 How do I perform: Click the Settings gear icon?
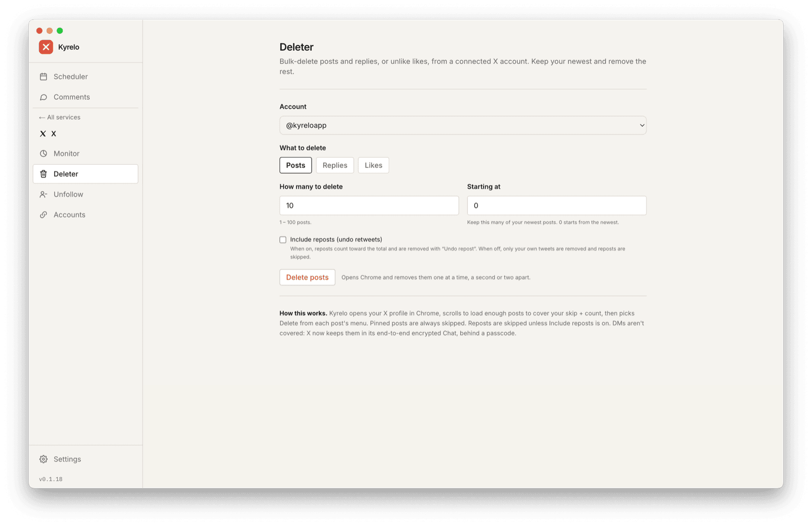(x=44, y=459)
